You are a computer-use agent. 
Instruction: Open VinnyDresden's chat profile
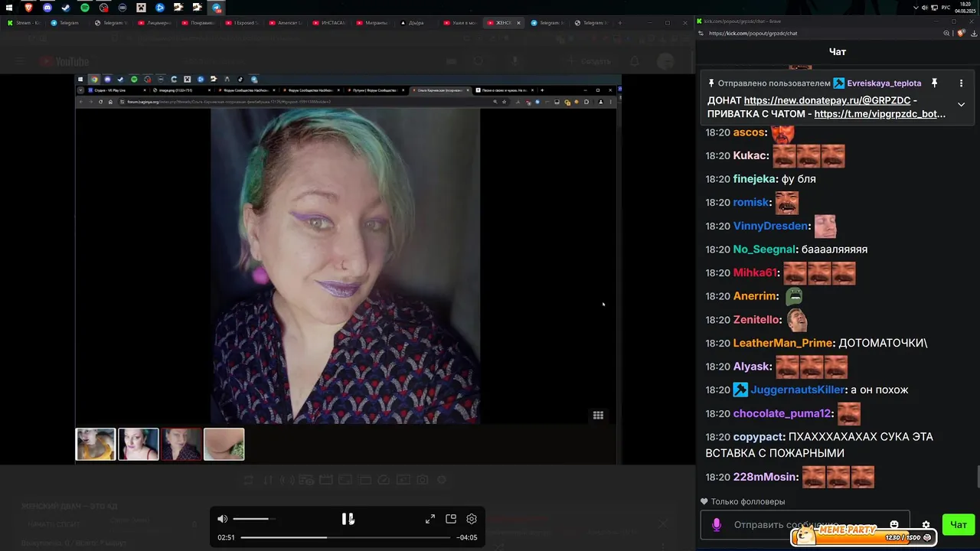(x=771, y=226)
